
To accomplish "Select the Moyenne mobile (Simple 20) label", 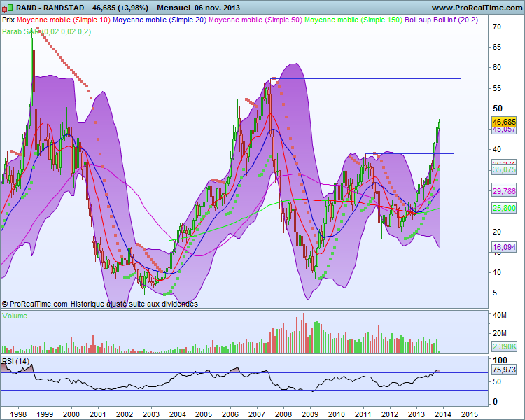I will [160, 20].
